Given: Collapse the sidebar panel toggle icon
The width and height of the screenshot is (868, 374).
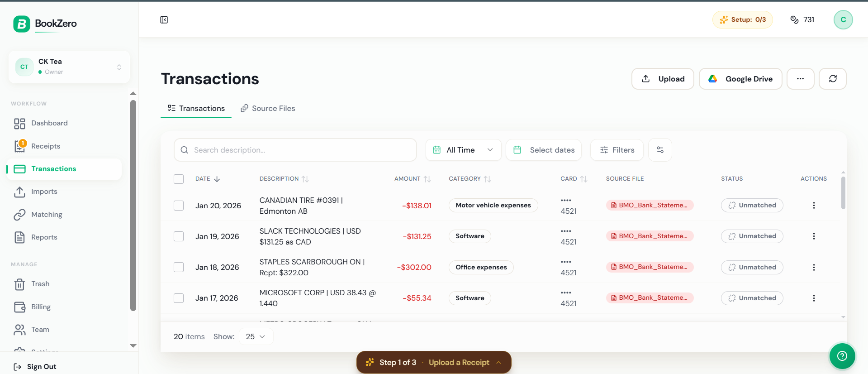Looking at the screenshot, I should click(x=164, y=19).
